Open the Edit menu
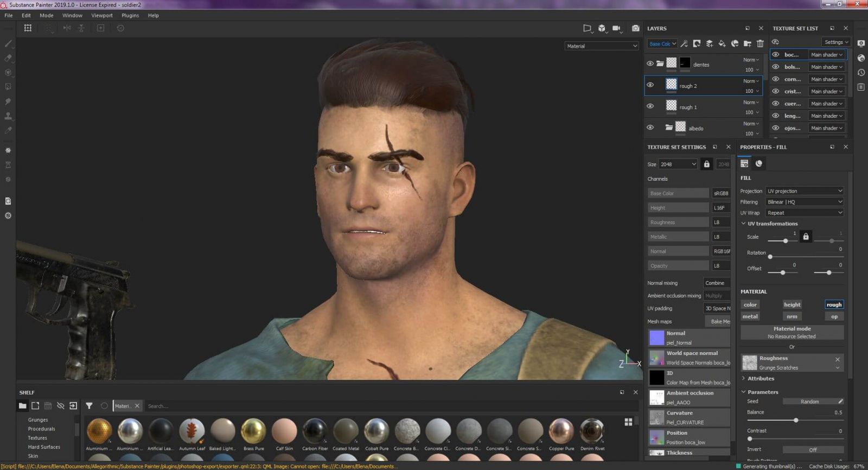Screen dimensions: 868x470 point(26,15)
